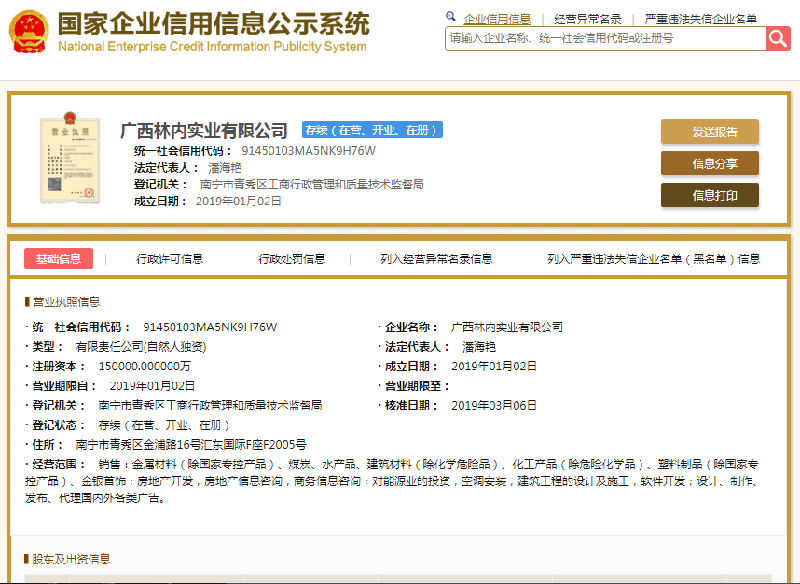This screenshot has width=800, height=584.
Task: Click the magnifier search button icon
Action: click(x=778, y=38)
